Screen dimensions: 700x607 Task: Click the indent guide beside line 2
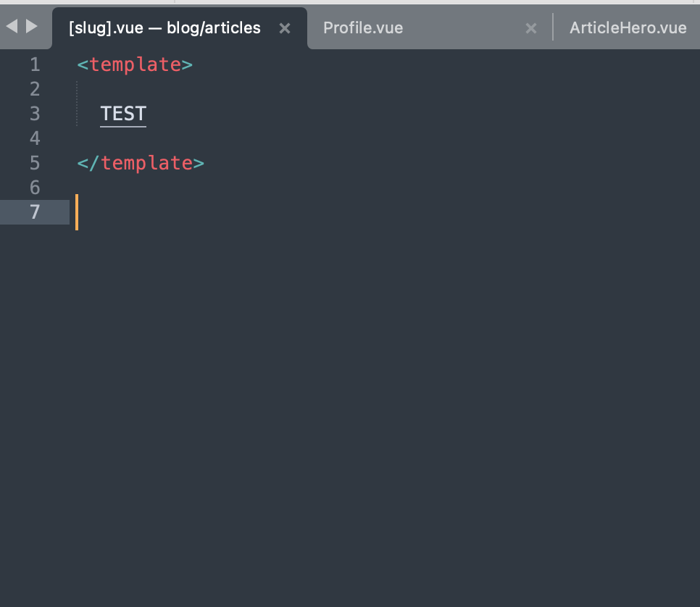(78, 88)
